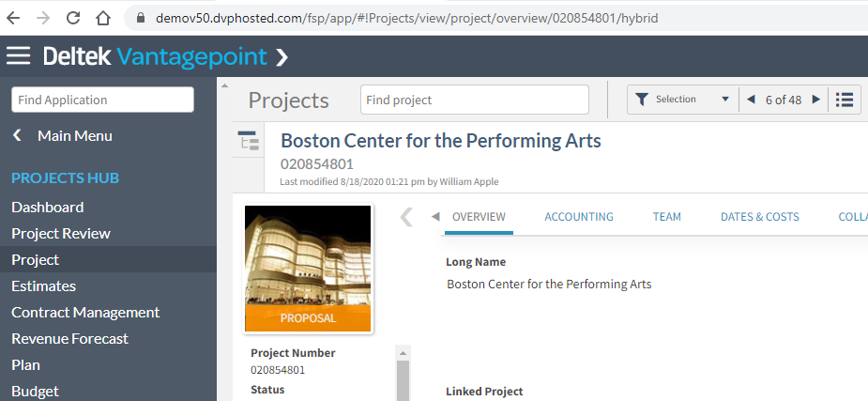Click the project thumbnail image
This screenshot has height=401, width=868.
pyautogui.click(x=308, y=256)
